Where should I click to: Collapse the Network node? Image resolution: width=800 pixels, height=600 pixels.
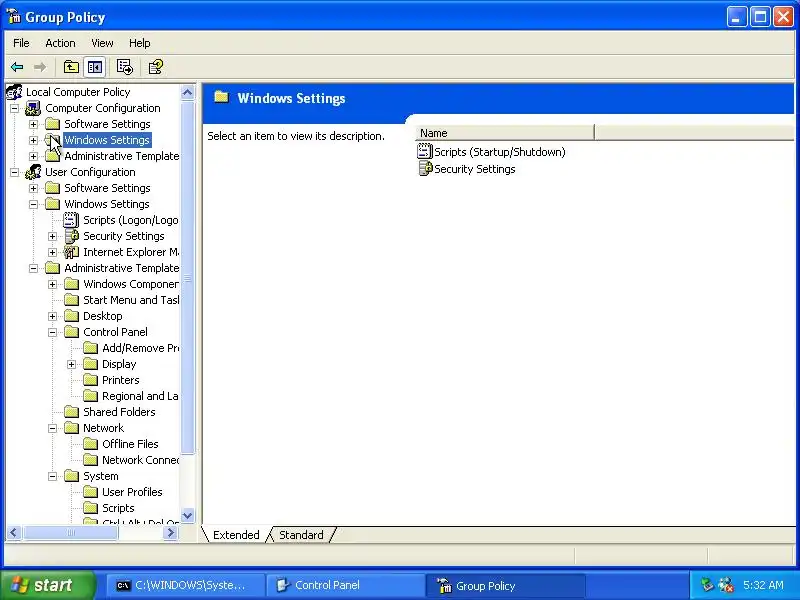[52, 428]
